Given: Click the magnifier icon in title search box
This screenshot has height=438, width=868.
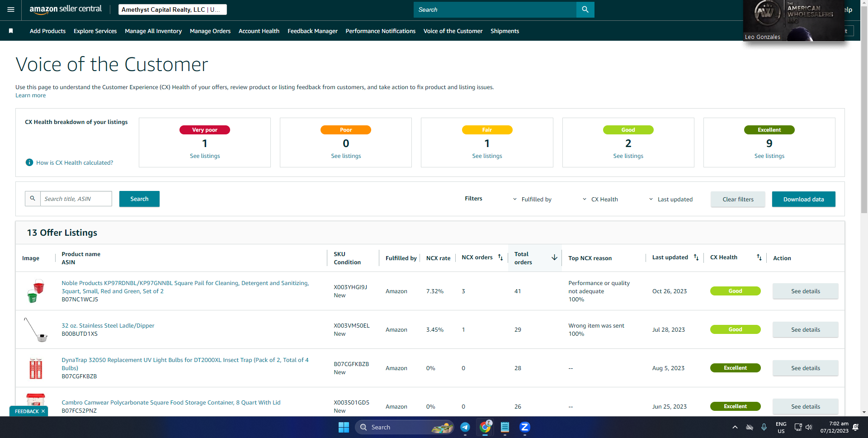Looking at the screenshot, I should click(33, 199).
